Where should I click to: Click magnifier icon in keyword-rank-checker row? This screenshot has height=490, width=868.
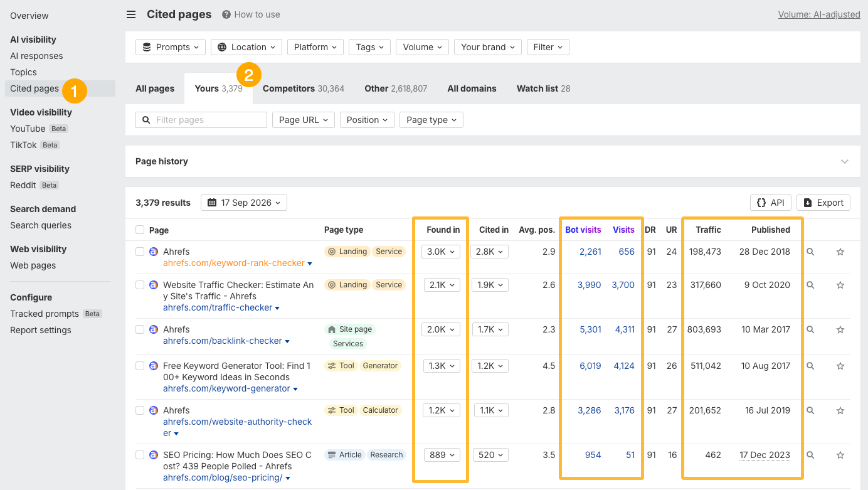click(x=810, y=252)
